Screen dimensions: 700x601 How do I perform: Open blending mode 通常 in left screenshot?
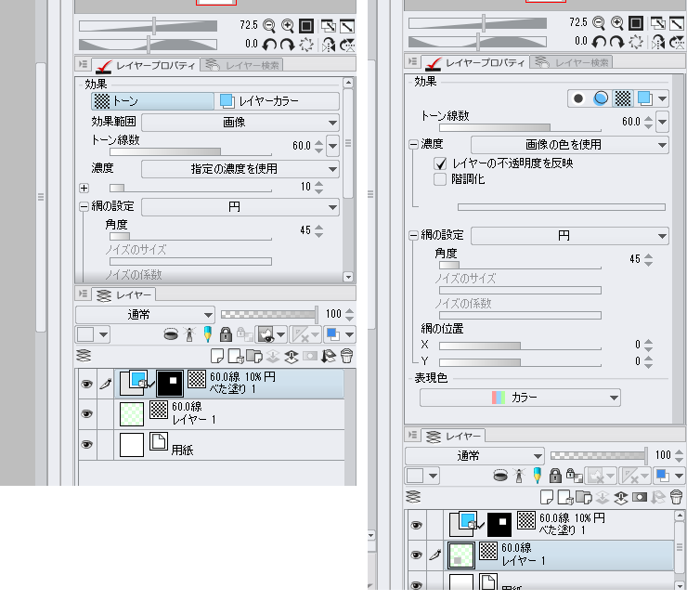145,315
